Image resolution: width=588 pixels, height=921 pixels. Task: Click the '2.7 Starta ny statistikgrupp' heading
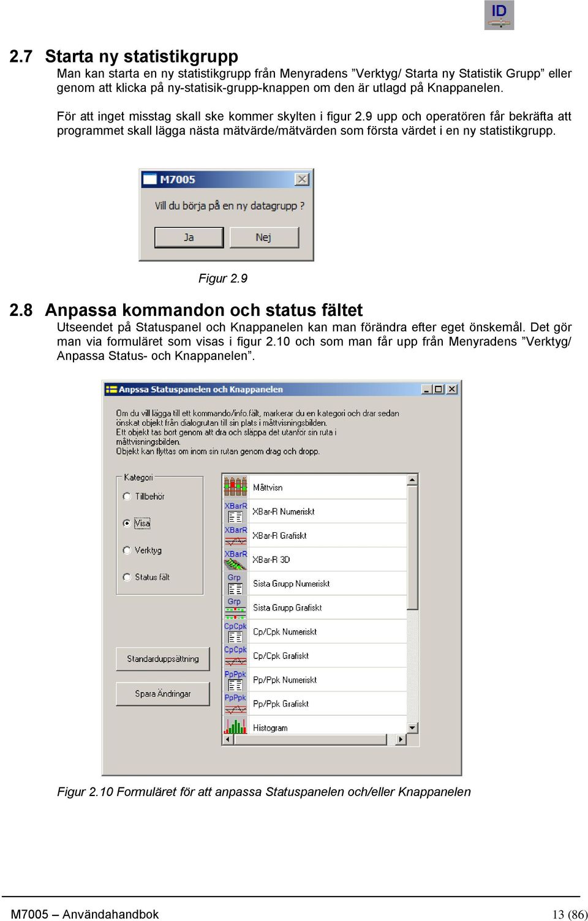(x=124, y=56)
